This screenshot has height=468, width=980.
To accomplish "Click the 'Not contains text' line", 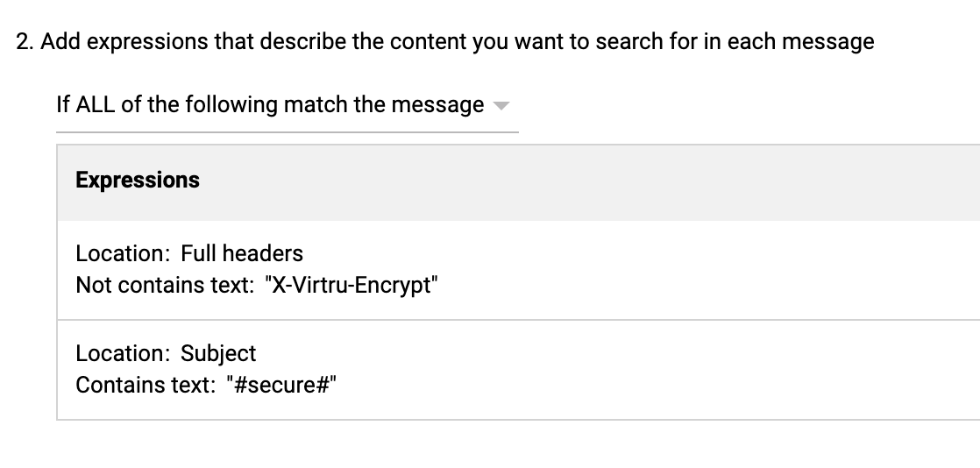I will tap(256, 286).
